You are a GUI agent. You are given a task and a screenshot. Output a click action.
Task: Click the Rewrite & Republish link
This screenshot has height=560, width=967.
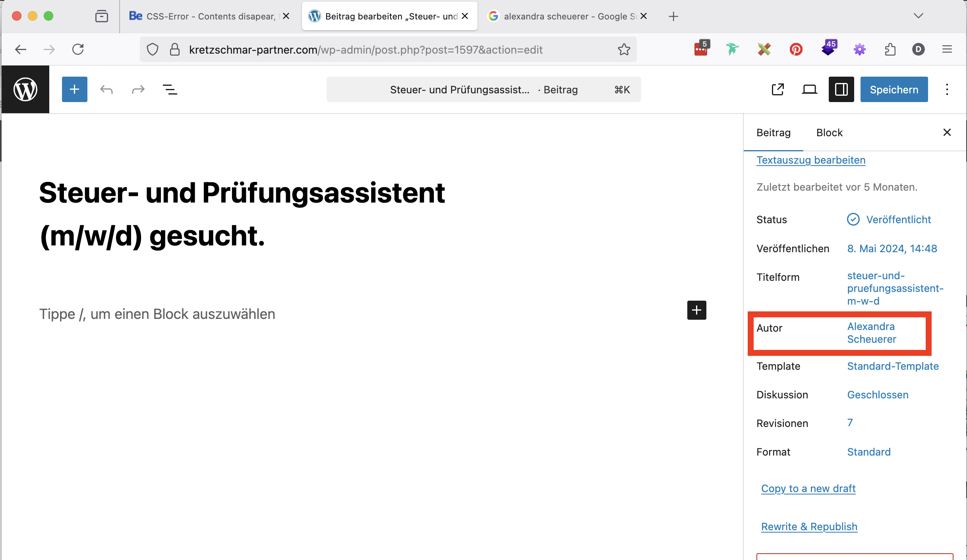809,527
